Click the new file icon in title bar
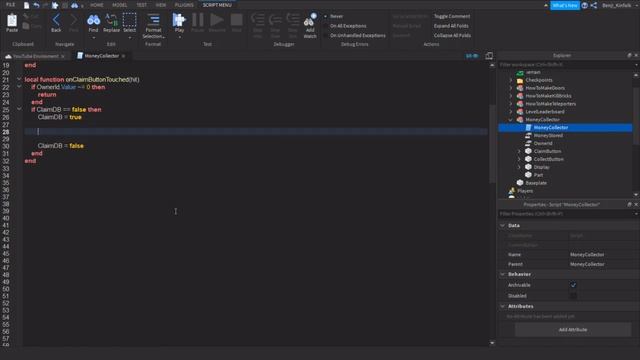Image resolution: width=640 pixels, height=360 pixels. [27, 5]
